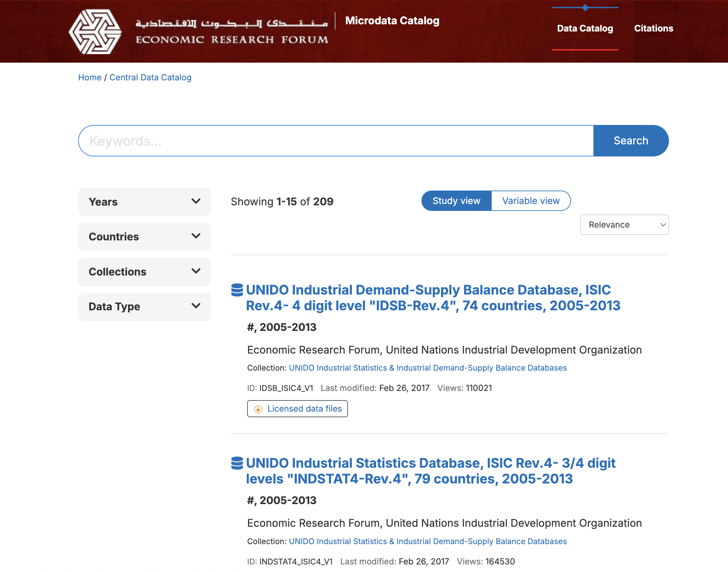Focus the Keywords search field
This screenshot has height=572, width=728.
[x=336, y=141]
